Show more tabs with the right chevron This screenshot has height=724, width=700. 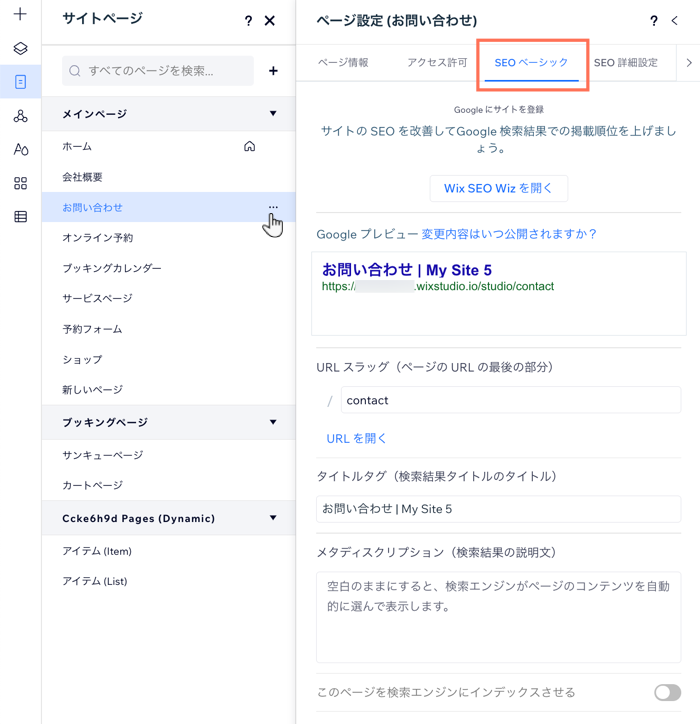[x=688, y=63]
